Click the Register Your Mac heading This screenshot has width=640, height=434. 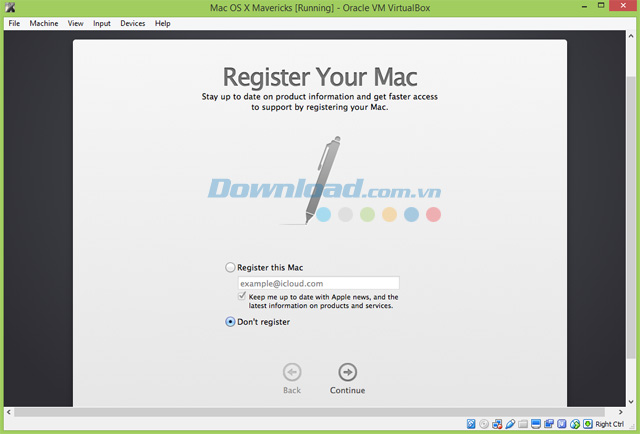pos(320,77)
